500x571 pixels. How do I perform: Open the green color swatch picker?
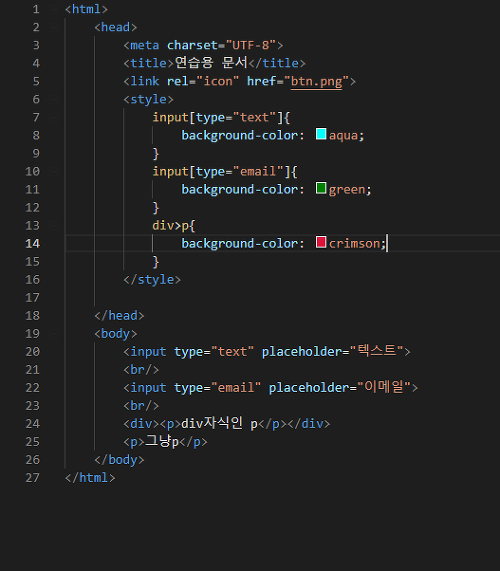pyautogui.click(x=321, y=188)
